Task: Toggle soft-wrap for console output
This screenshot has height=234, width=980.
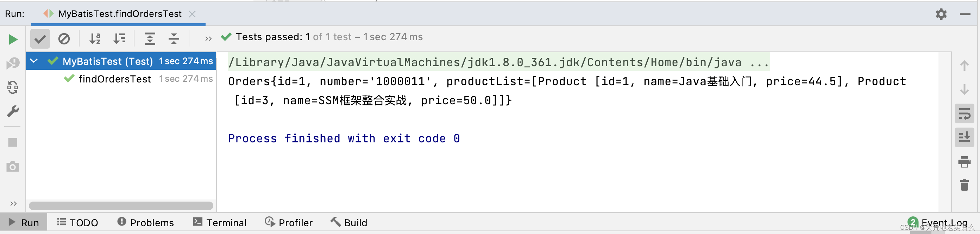Action: (x=965, y=113)
